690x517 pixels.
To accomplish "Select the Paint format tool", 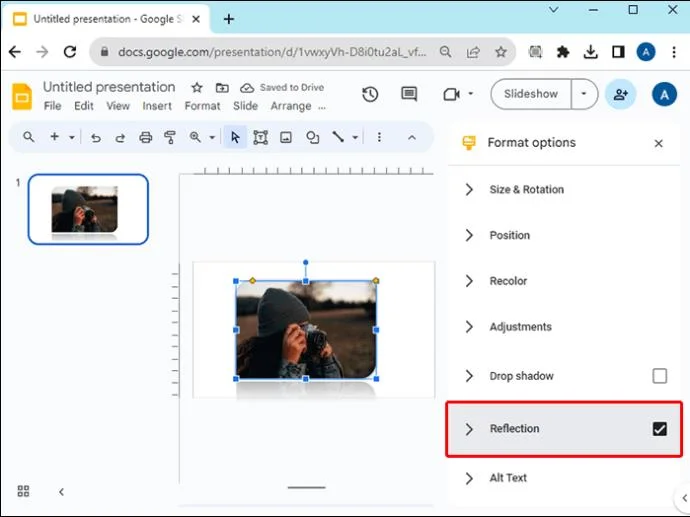I will coord(169,138).
